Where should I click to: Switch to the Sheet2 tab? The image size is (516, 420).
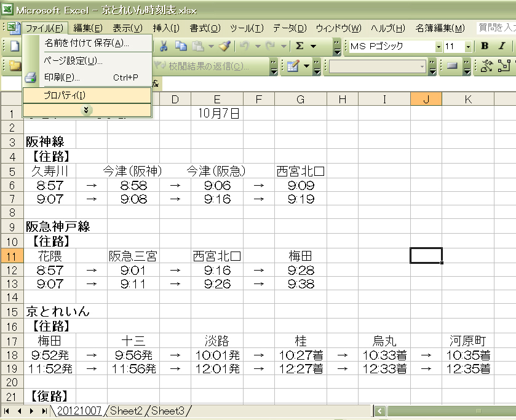point(126,411)
